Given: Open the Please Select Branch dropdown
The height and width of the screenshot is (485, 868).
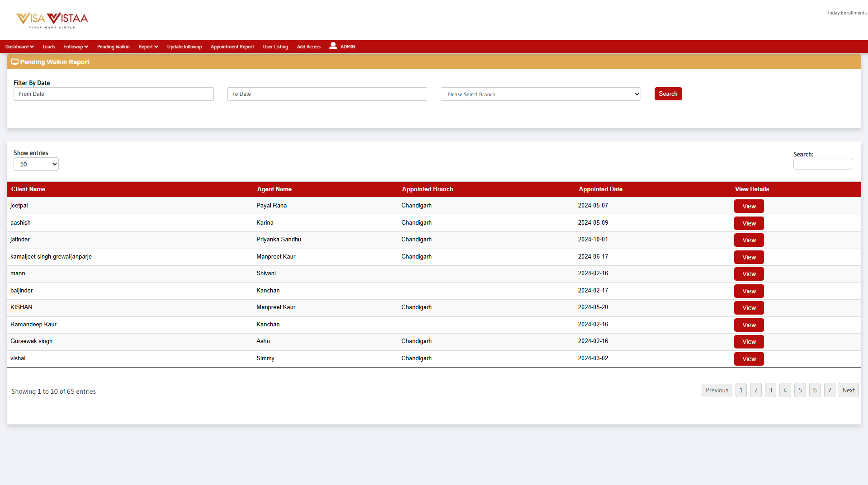Looking at the screenshot, I should tap(541, 94).
